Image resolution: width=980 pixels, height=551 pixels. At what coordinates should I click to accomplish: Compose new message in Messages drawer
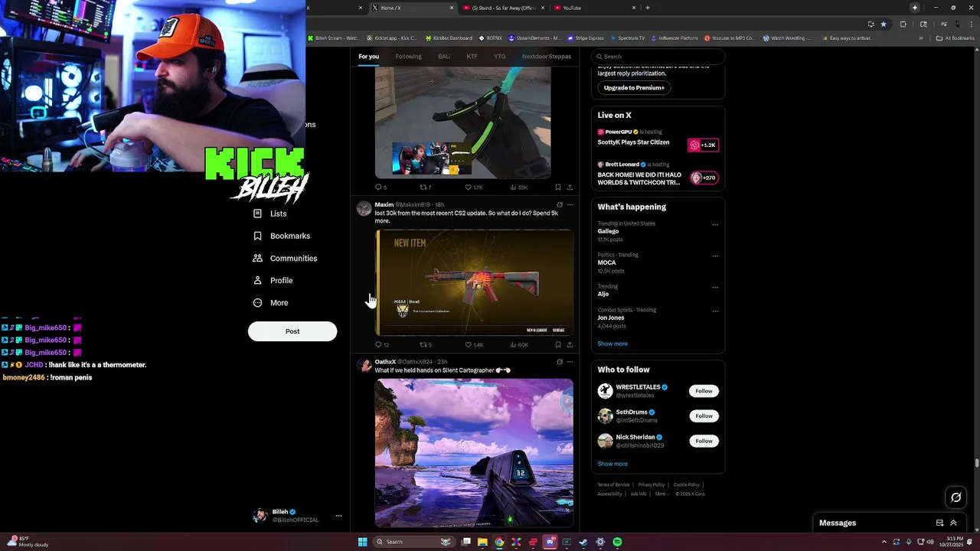click(x=939, y=523)
